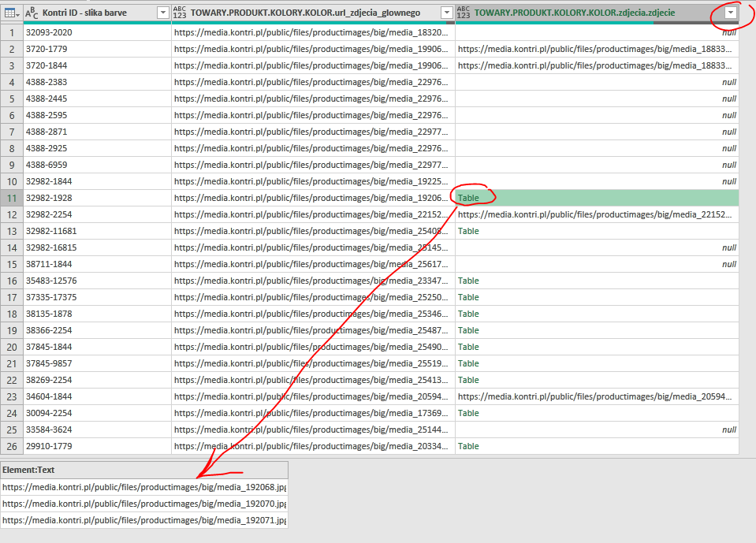756x543 pixels.
Task: Open the Table link in row 21
Action: (x=468, y=363)
